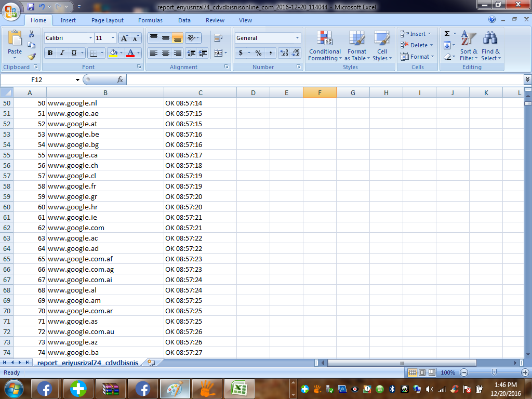
Task: Click the Copy icon
Action: [32, 45]
